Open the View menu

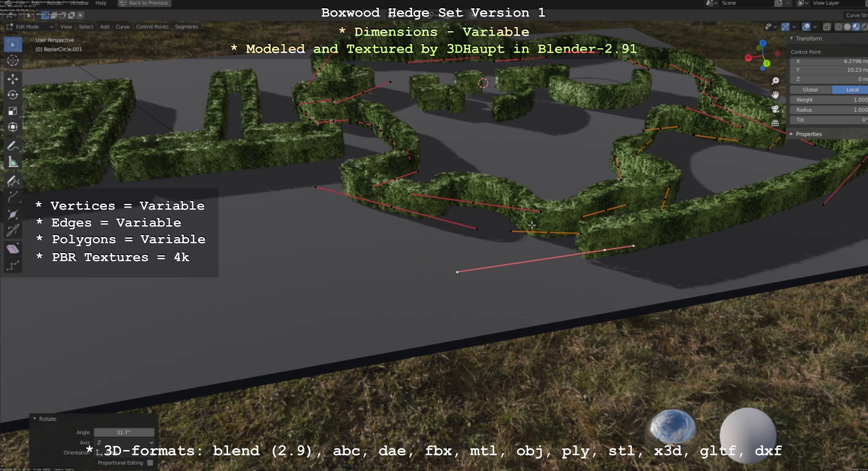tap(66, 27)
